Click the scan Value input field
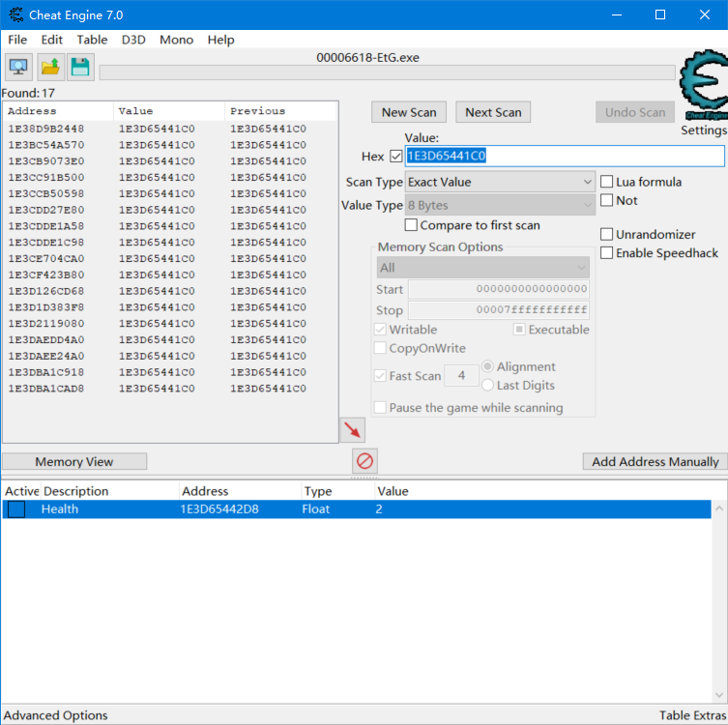This screenshot has width=728, height=725. click(x=564, y=156)
